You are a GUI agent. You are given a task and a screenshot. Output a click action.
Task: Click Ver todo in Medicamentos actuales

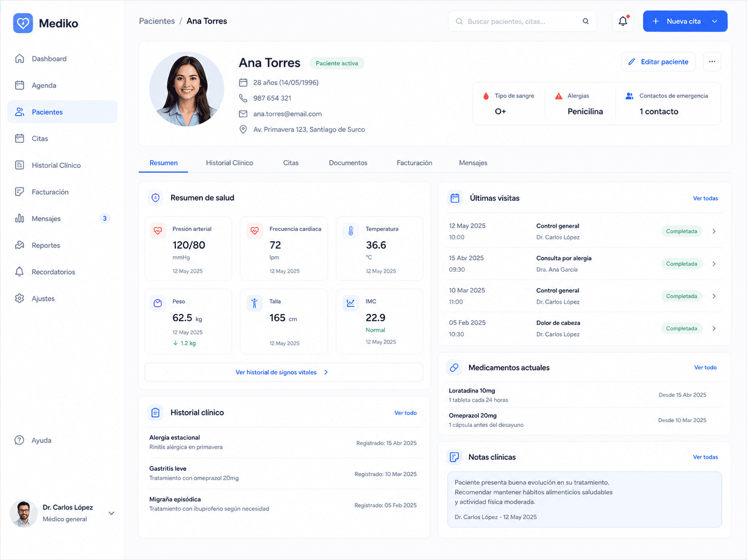coord(705,368)
